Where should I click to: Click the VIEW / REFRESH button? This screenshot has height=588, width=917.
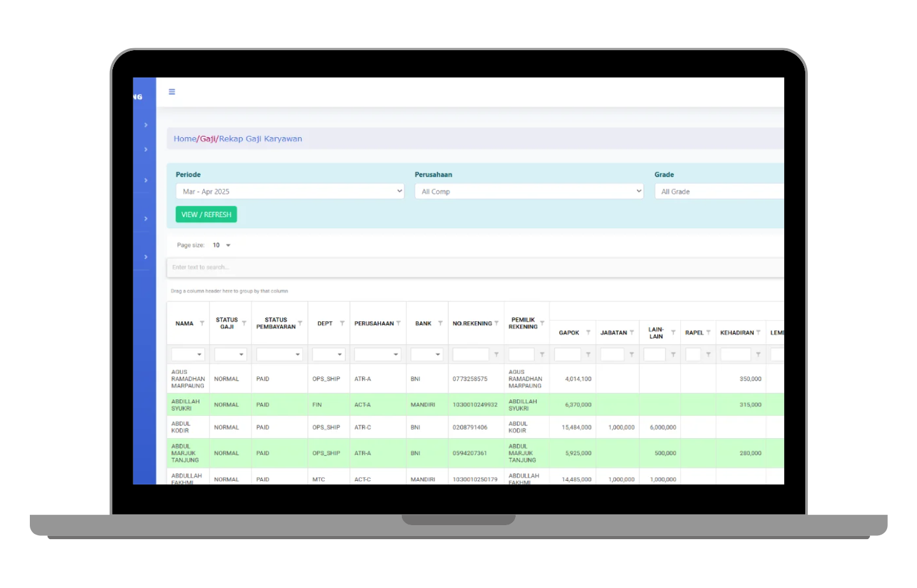206,215
